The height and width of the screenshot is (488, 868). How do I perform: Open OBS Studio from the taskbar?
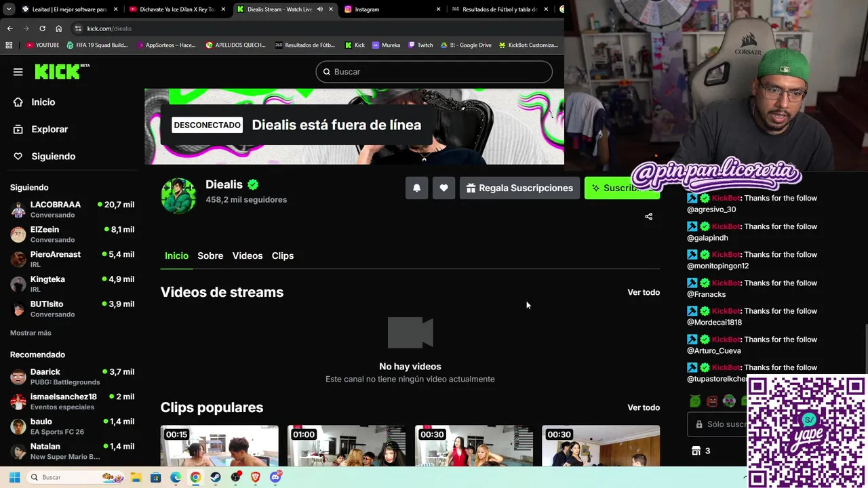[235, 477]
